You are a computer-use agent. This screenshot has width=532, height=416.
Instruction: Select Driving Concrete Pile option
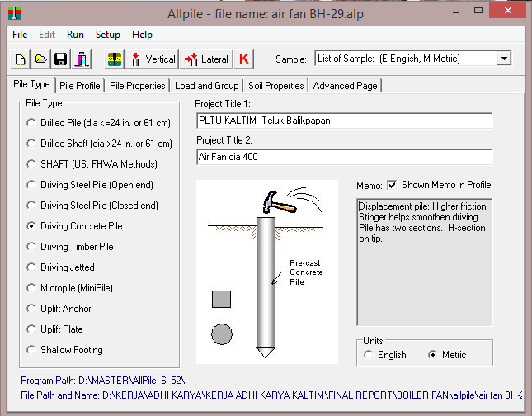pyautogui.click(x=74, y=226)
